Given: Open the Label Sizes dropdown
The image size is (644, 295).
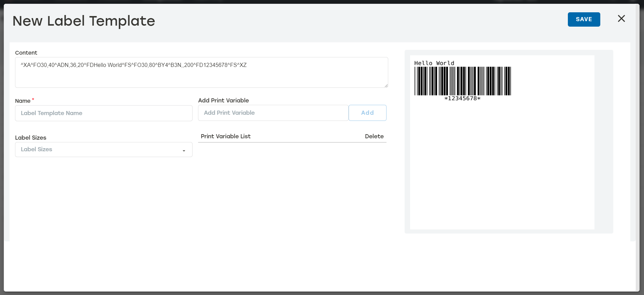Looking at the screenshot, I should [104, 150].
